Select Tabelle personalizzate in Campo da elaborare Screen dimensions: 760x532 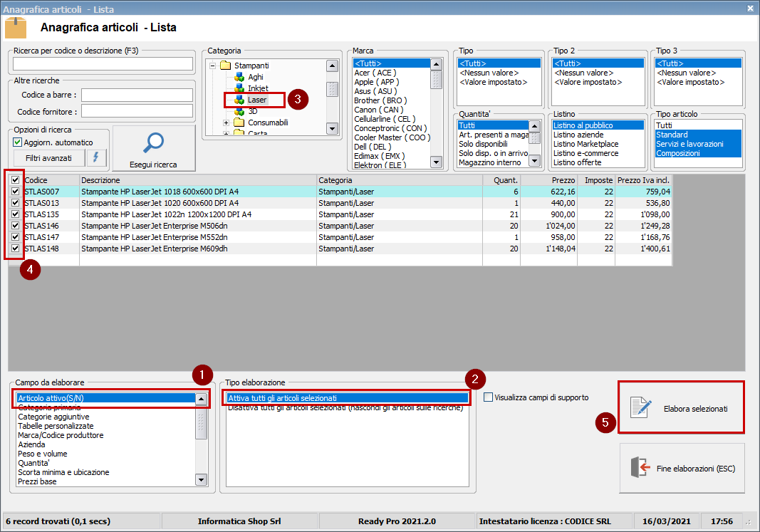click(x=105, y=426)
